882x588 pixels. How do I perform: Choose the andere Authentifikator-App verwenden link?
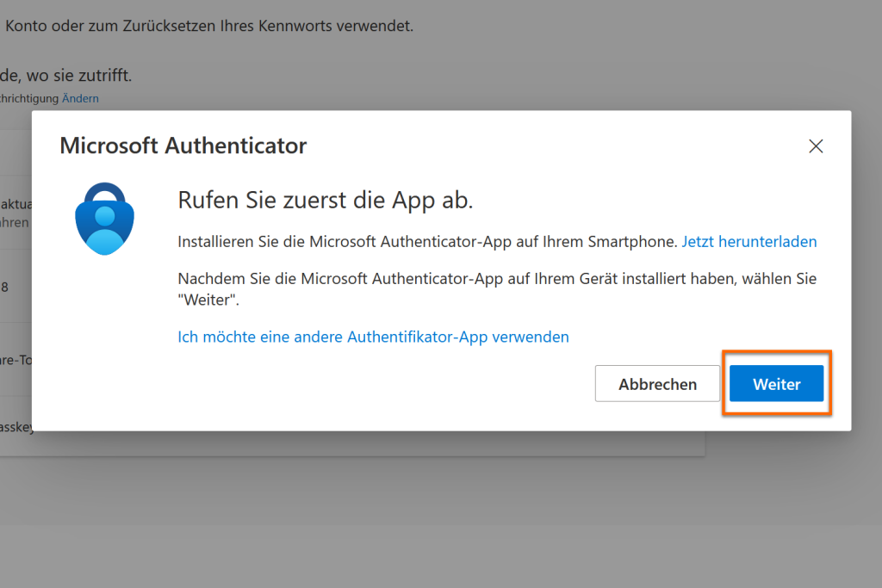click(x=373, y=337)
